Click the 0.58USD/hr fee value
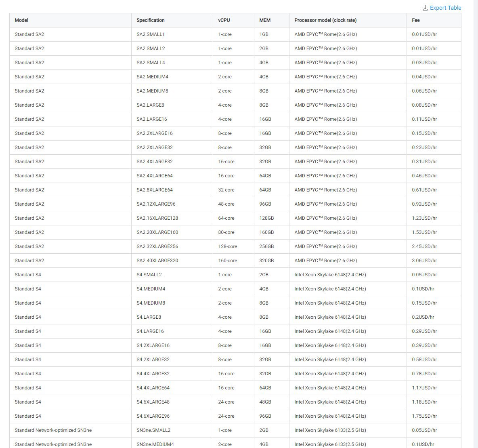The width and height of the screenshot is (478, 448). (x=424, y=360)
